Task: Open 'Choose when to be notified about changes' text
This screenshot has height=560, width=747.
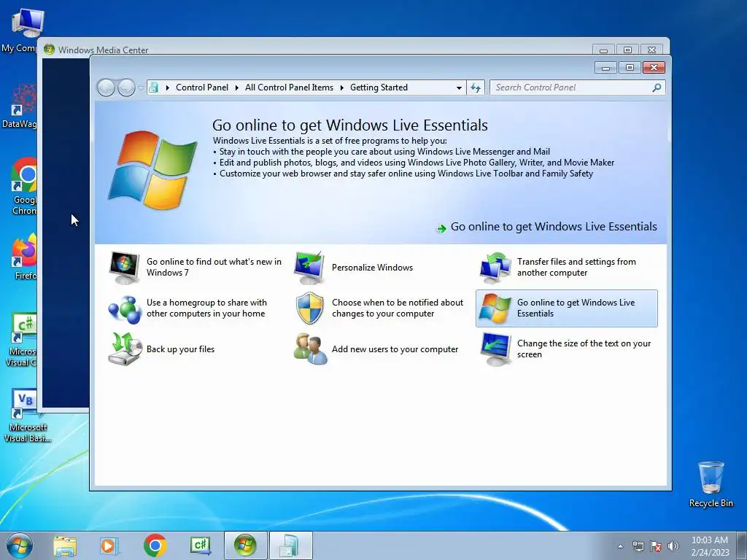Action: 398,308
